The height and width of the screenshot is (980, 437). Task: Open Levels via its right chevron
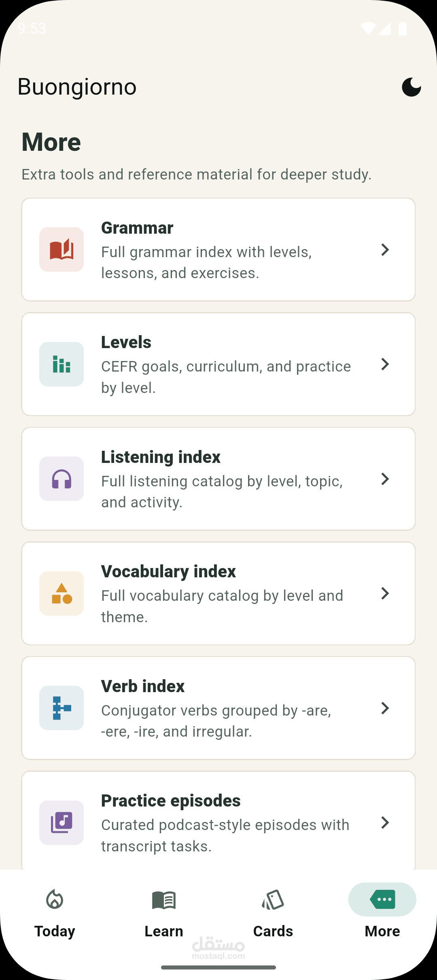pyautogui.click(x=385, y=364)
